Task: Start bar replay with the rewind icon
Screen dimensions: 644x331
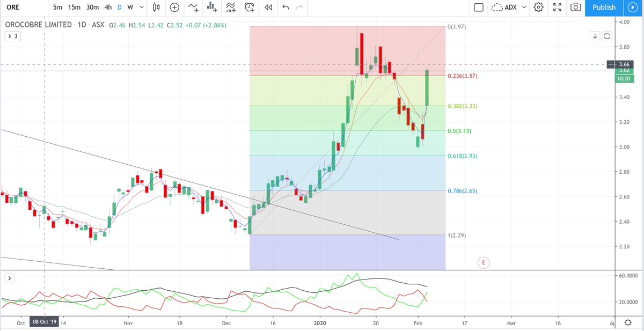Action: tap(268, 8)
